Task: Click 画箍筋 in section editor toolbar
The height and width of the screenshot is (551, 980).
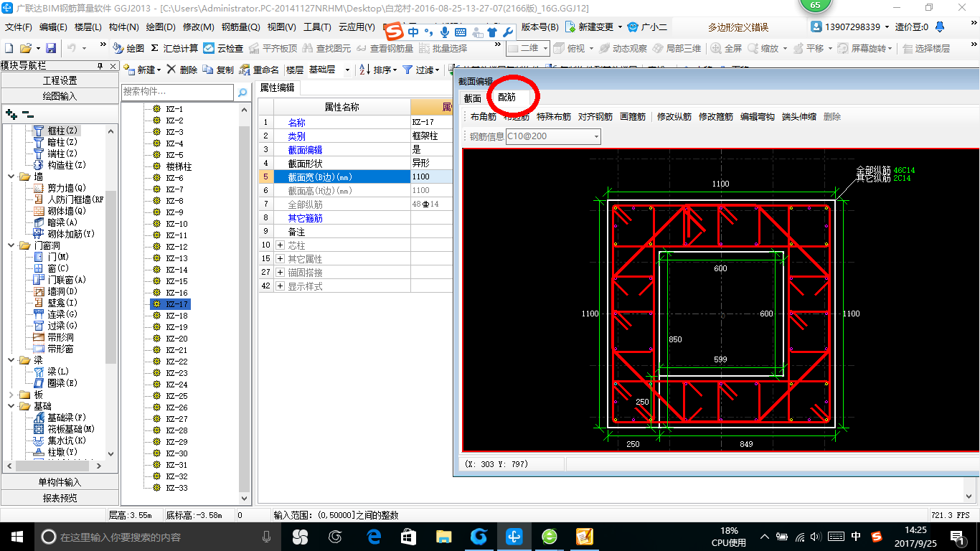Action: [x=633, y=117]
